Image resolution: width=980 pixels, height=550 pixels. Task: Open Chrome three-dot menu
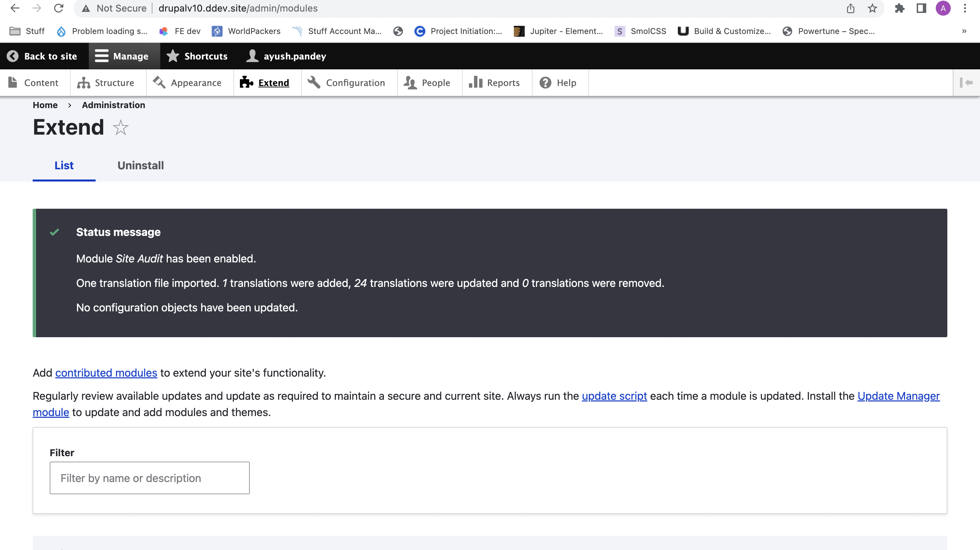pyautogui.click(x=965, y=8)
